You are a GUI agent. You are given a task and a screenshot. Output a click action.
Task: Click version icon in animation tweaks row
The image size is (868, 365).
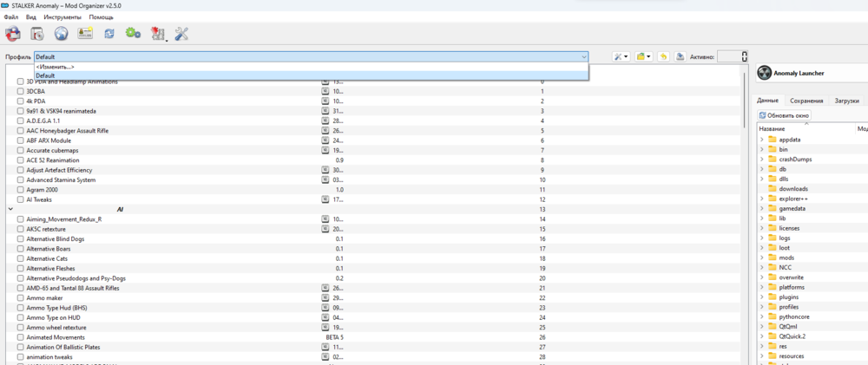(x=325, y=356)
